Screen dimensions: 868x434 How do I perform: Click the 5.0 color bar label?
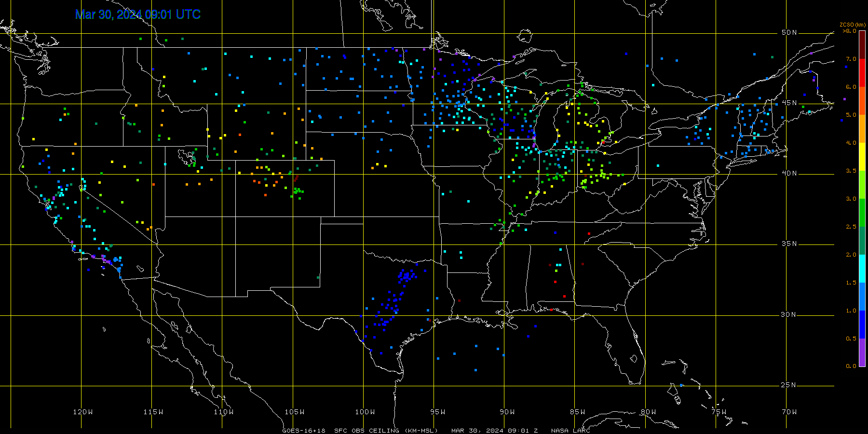851,115
